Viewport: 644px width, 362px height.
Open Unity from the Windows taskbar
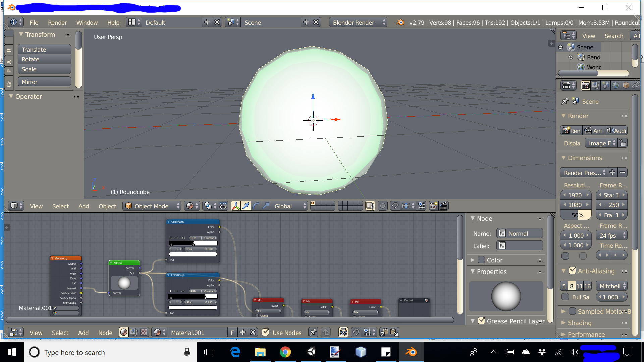(x=311, y=352)
